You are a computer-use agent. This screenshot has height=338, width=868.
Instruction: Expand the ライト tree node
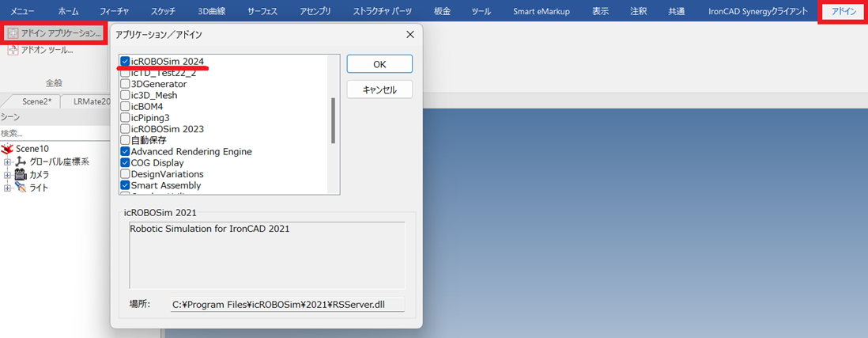[7, 188]
